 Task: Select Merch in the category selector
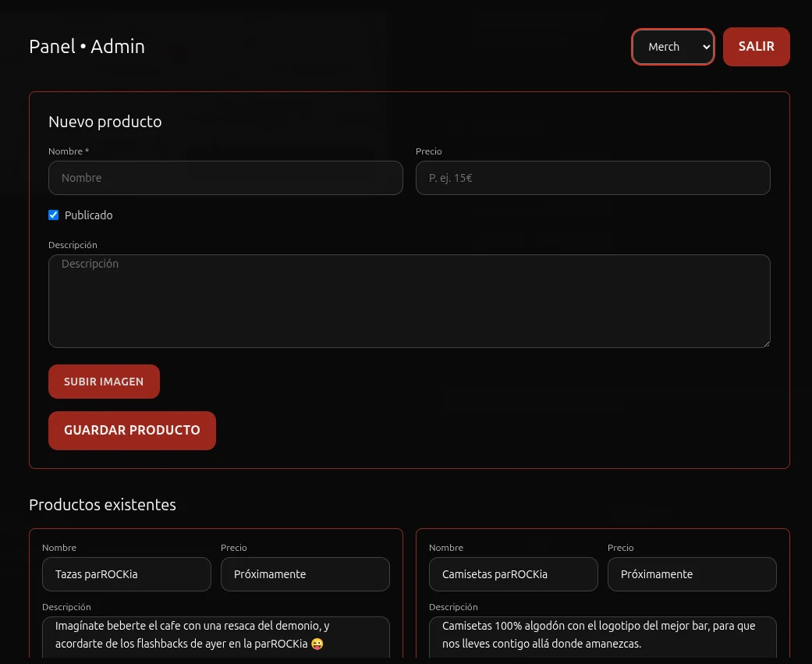click(672, 46)
